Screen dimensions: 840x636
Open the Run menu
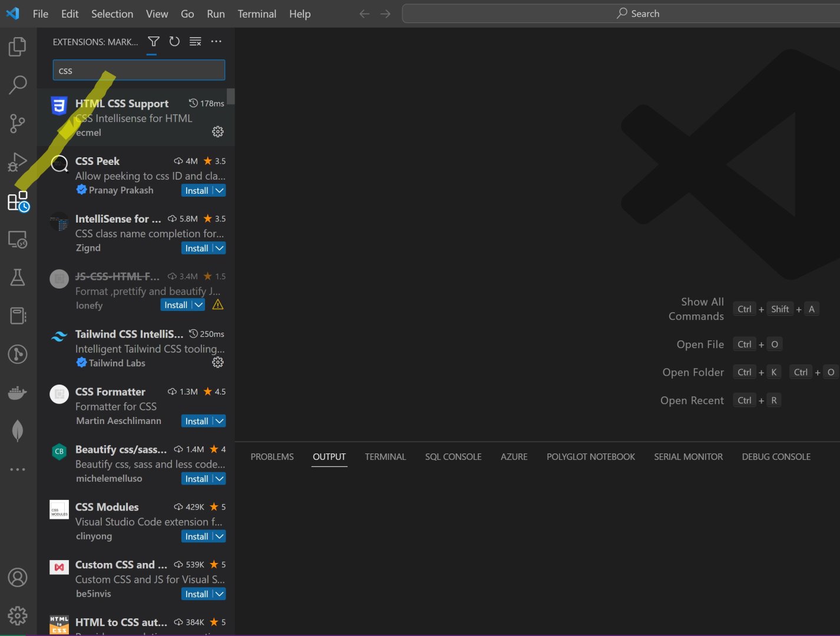pos(216,14)
